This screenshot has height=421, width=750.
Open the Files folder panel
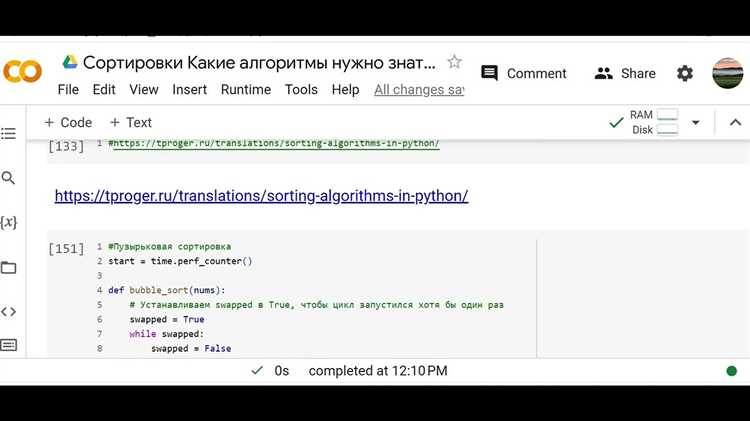click(9, 267)
